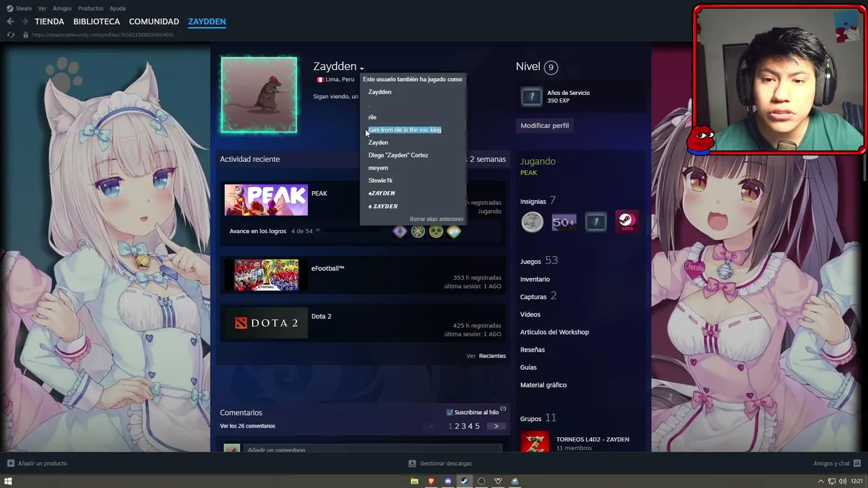The width and height of the screenshot is (868, 488).
Task: Open Brave browser from the taskbar
Action: pos(431,481)
